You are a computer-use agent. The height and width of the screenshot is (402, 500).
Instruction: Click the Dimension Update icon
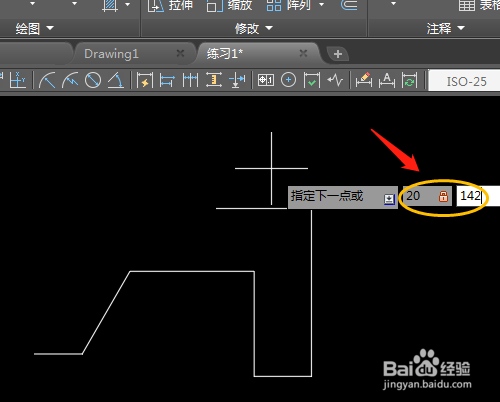click(x=409, y=80)
